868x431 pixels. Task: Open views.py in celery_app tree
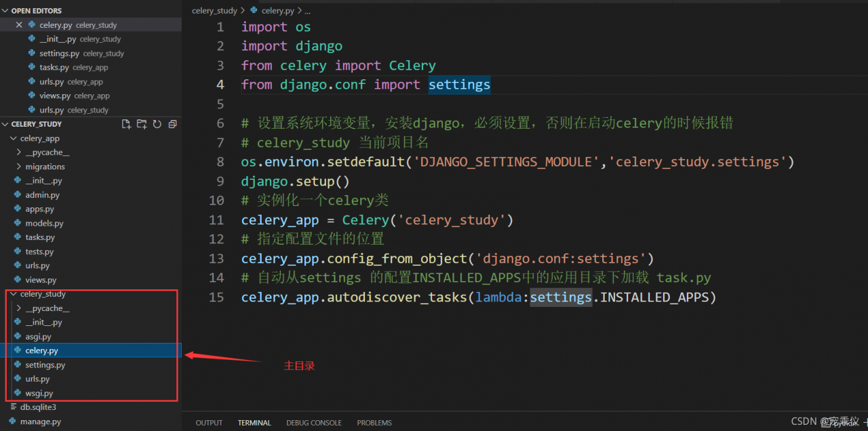[x=91, y=280]
